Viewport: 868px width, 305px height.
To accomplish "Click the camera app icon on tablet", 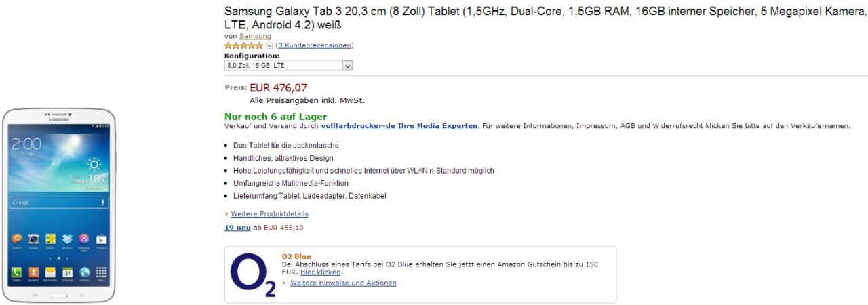I will tap(33, 239).
